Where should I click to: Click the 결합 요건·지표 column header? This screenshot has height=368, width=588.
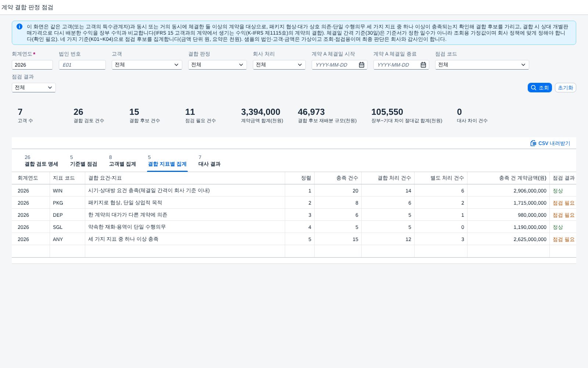pyautogui.click(x=185, y=178)
